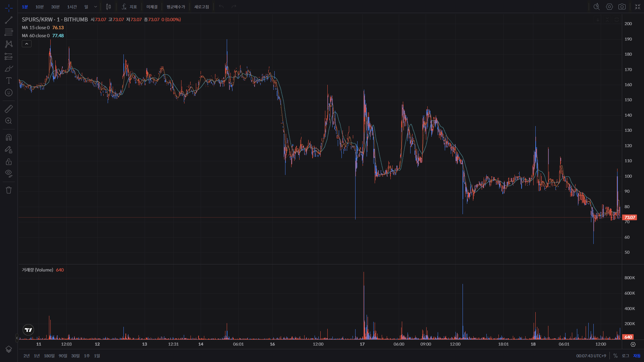Choose the text annotation tool
The image size is (644, 362).
click(x=9, y=80)
